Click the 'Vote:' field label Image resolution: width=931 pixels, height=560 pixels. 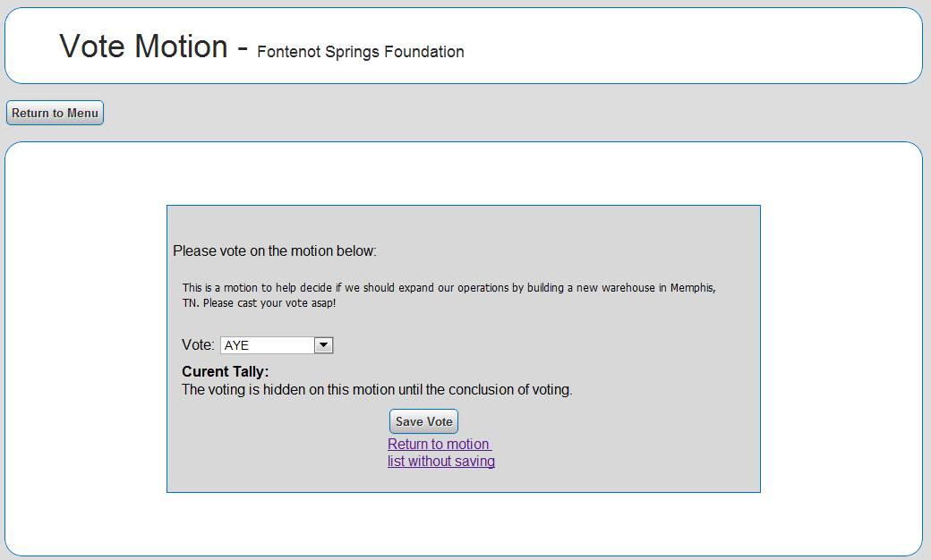point(198,345)
